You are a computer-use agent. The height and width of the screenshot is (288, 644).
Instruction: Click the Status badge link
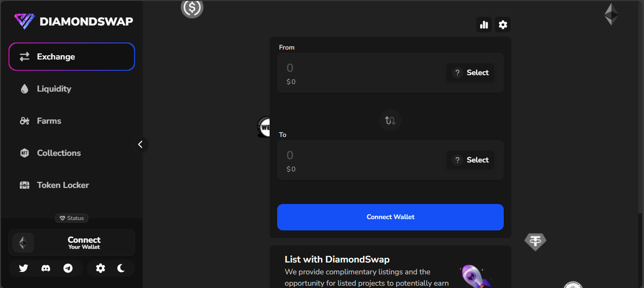pos(72,218)
